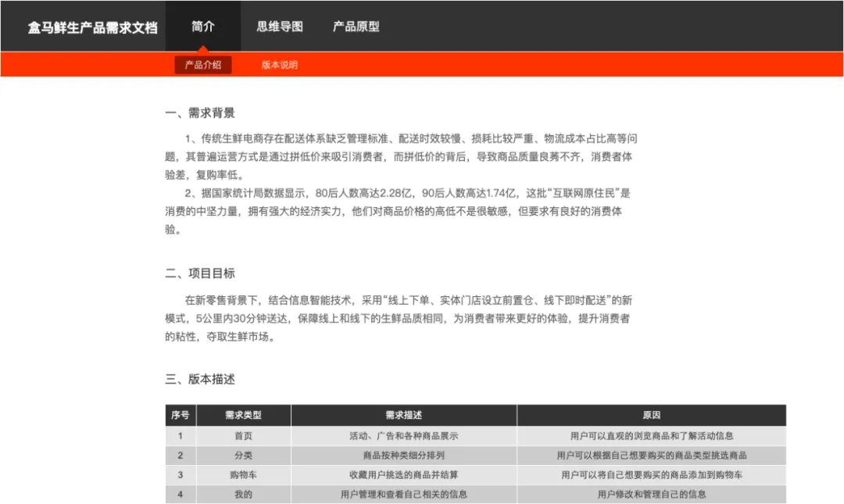
Task: Click 用户可以根据自己想要购买的商品类型挑选商品 cell
Action: pos(651,455)
